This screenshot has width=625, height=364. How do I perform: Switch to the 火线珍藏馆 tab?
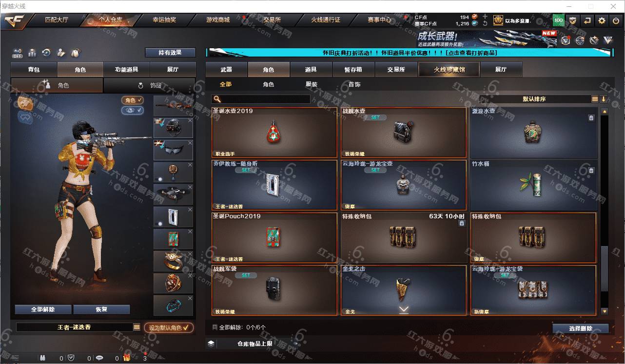coord(449,69)
